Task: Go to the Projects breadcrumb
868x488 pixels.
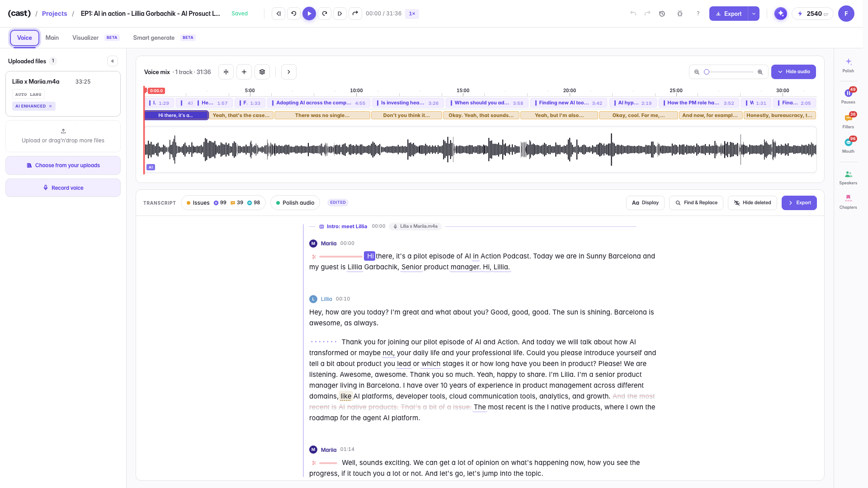Action: pos(54,14)
